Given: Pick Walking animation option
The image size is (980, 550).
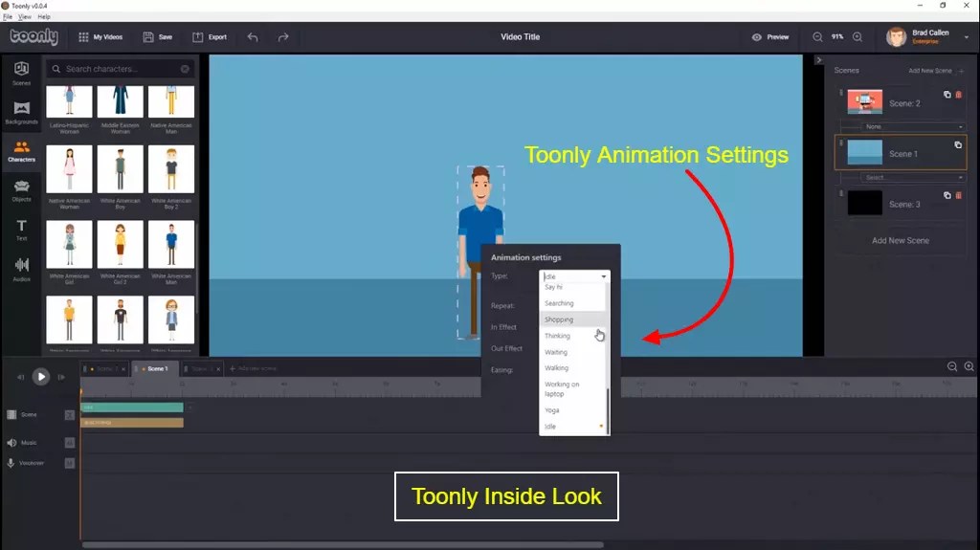Looking at the screenshot, I should (x=572, y=368).
